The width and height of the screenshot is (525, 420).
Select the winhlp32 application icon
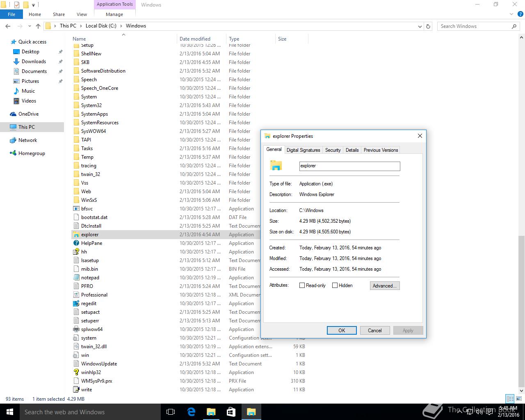point(76,372)
